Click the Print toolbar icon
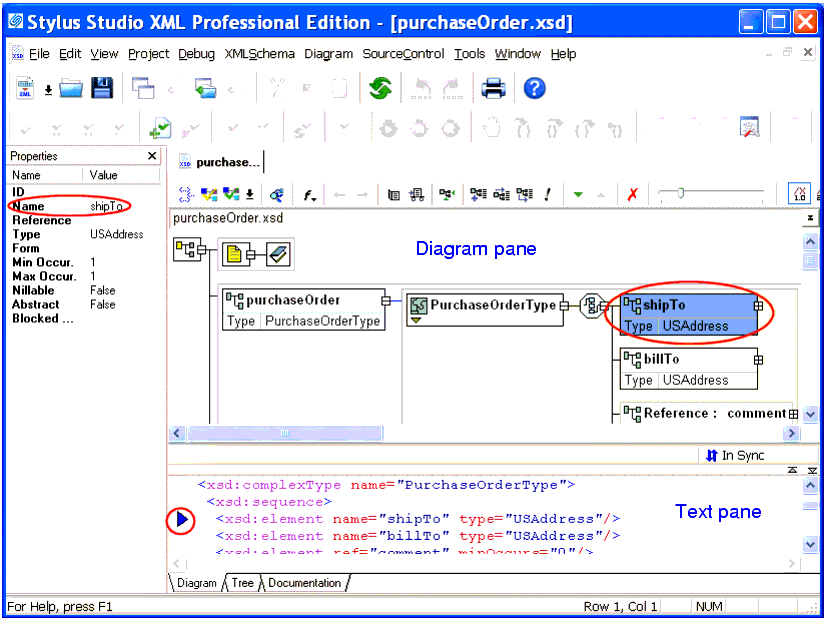 point(493,89)
